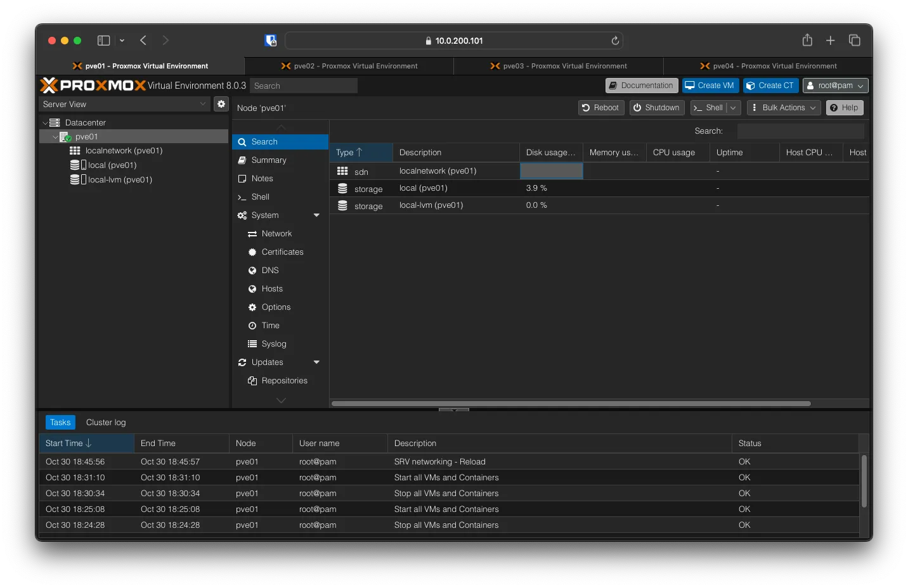Click the Datacenter server icon in tree
Viewport: 908px width, 588px height.
pos(55,122)
